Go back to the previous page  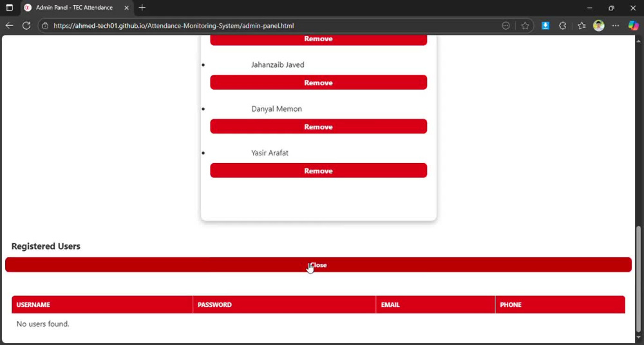click(9, 26)
